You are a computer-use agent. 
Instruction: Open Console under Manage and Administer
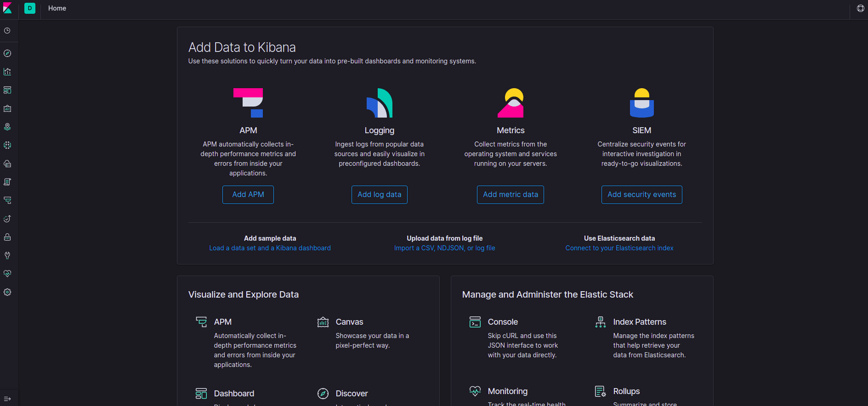tap(503, 322)
